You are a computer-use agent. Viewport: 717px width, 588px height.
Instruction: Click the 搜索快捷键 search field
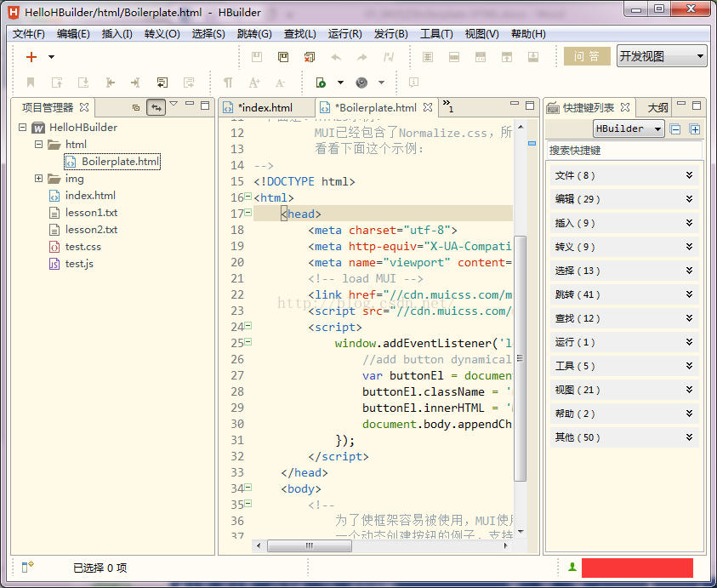624,150
